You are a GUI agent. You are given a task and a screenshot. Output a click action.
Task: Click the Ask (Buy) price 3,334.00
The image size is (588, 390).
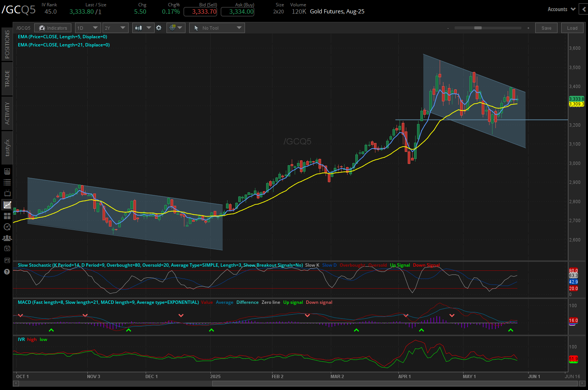[x=238, y=12]
